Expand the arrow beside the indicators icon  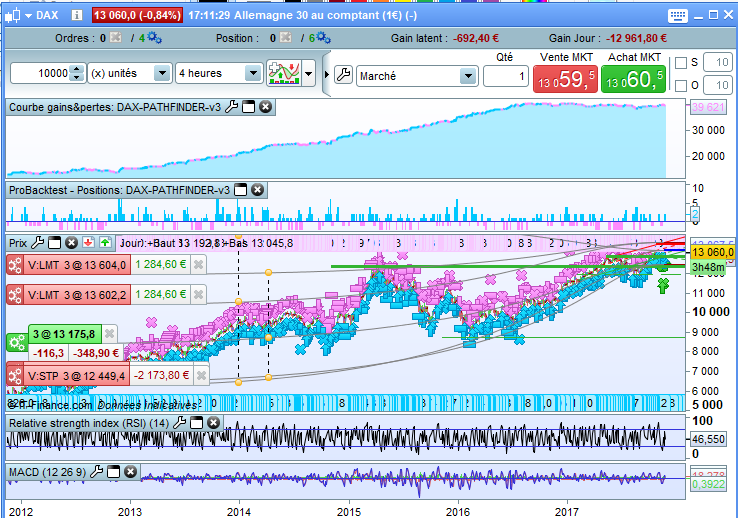(308, 74)
